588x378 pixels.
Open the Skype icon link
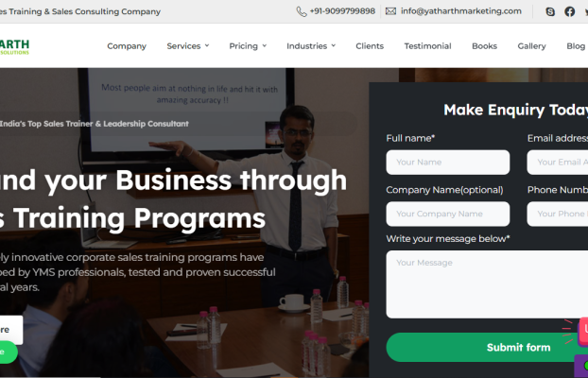(x=550, y=11)
